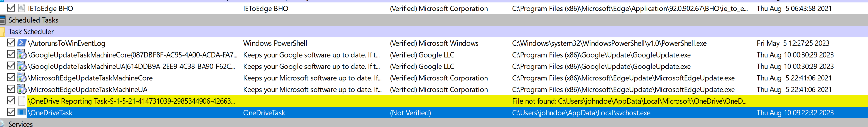Click the Windows PowerShell description cell
The width and height of the screenshot is (868, 127).
coord(275,43)
